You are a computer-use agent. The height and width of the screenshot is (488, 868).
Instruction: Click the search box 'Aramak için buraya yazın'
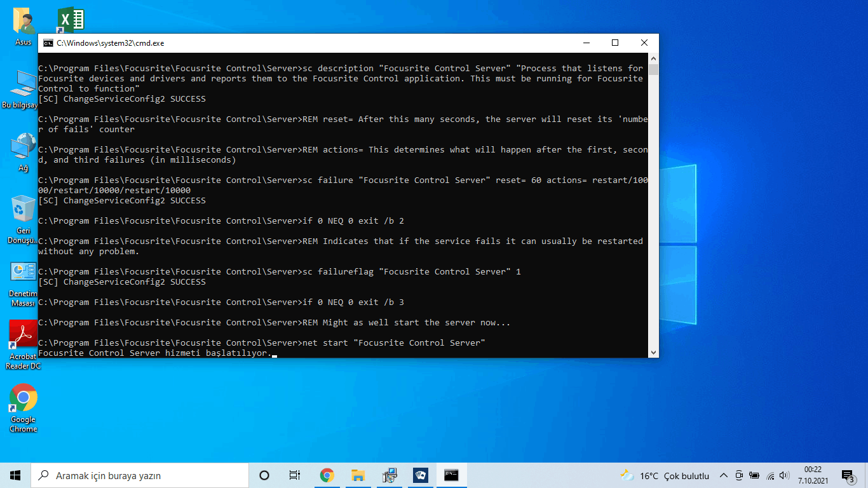click(140, 475)
